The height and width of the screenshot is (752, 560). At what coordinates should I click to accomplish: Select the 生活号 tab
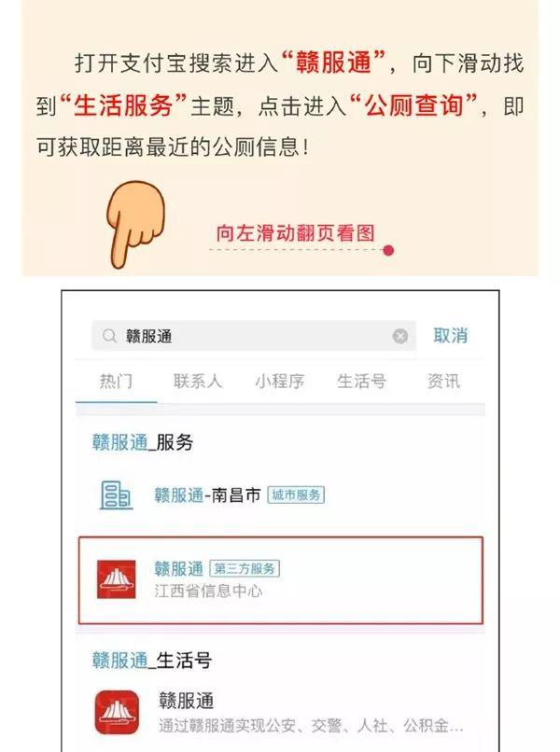tap(361, 382)
